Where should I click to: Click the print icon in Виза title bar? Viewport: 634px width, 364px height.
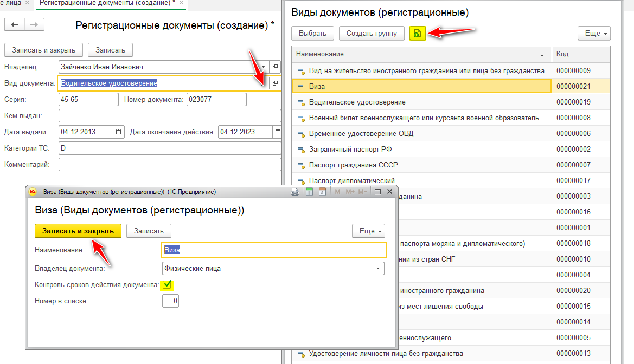pyautogui.click(x=296, y=192)
